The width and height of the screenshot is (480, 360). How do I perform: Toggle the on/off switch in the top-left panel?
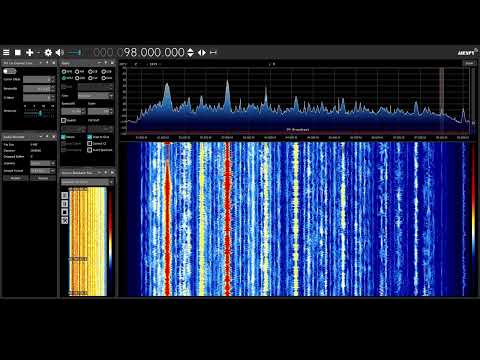(x=9, y=71)
